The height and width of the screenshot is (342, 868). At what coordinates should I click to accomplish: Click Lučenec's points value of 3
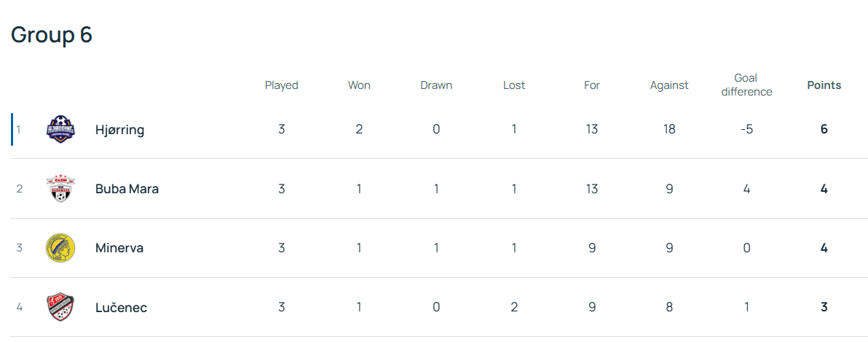point(824,308)
